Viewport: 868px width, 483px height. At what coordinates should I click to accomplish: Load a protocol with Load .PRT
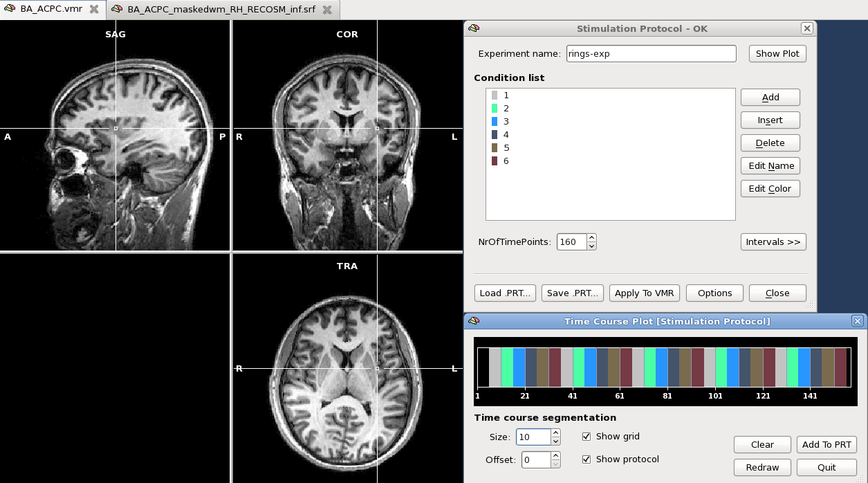pos(504,293)
